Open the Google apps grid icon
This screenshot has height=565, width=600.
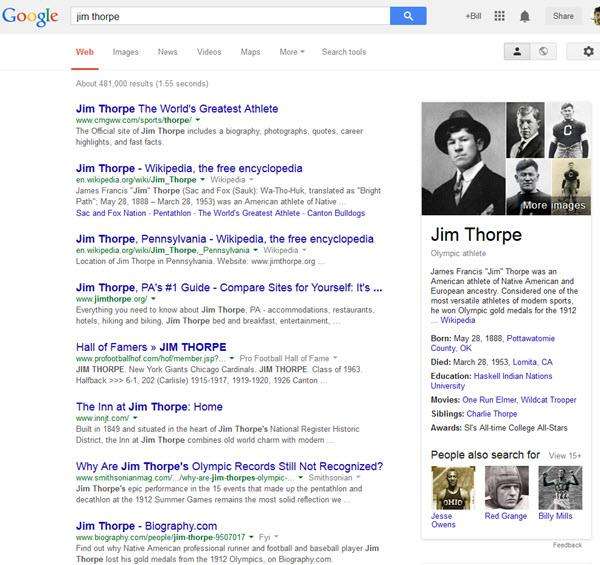[x=499, y=16]
